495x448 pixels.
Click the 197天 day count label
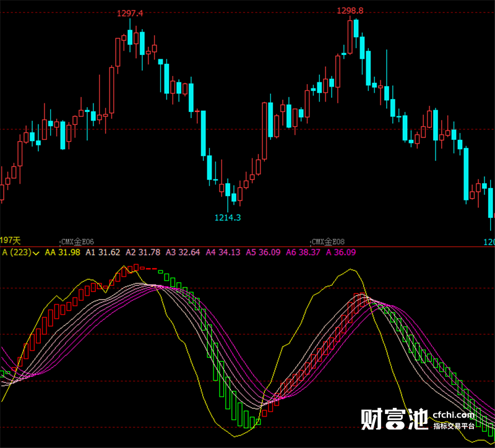click(10, 241)
